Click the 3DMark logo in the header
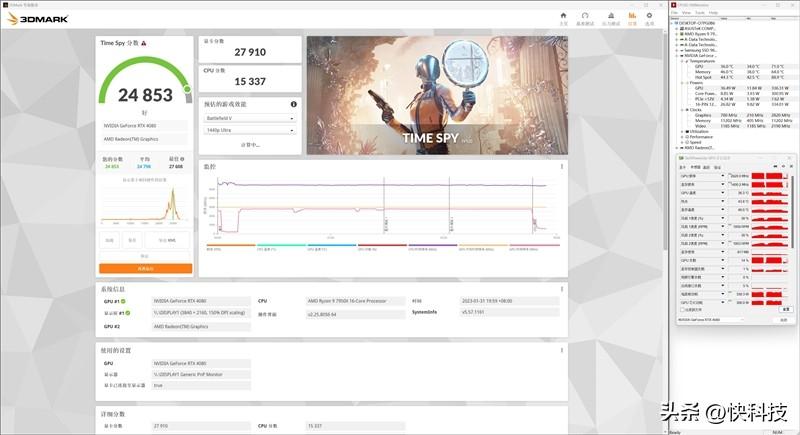Screen dimensions: 800x435 coord(27,17)
